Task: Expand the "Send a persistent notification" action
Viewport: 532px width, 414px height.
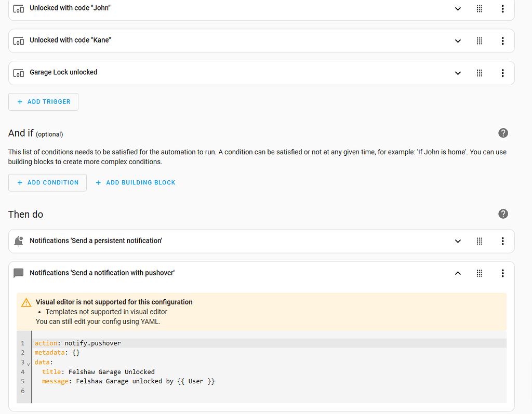Action: [458, 241]
